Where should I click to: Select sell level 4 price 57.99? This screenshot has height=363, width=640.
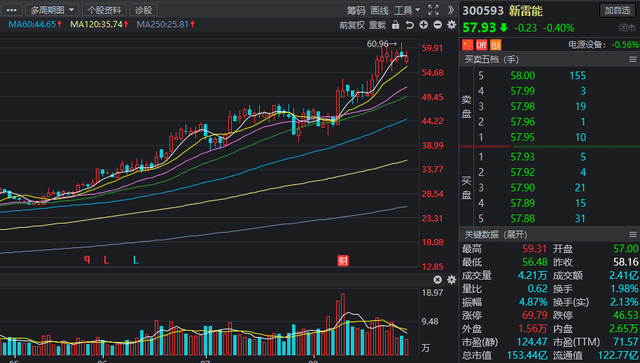522,91
